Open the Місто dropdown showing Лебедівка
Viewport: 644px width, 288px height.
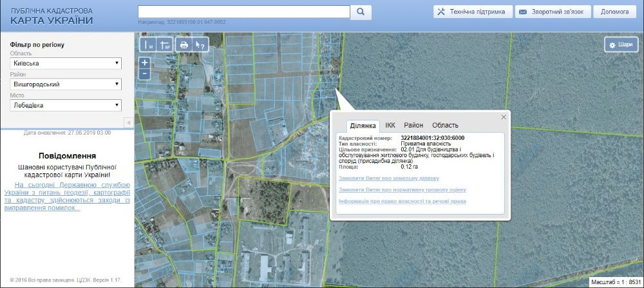[66, 105]
